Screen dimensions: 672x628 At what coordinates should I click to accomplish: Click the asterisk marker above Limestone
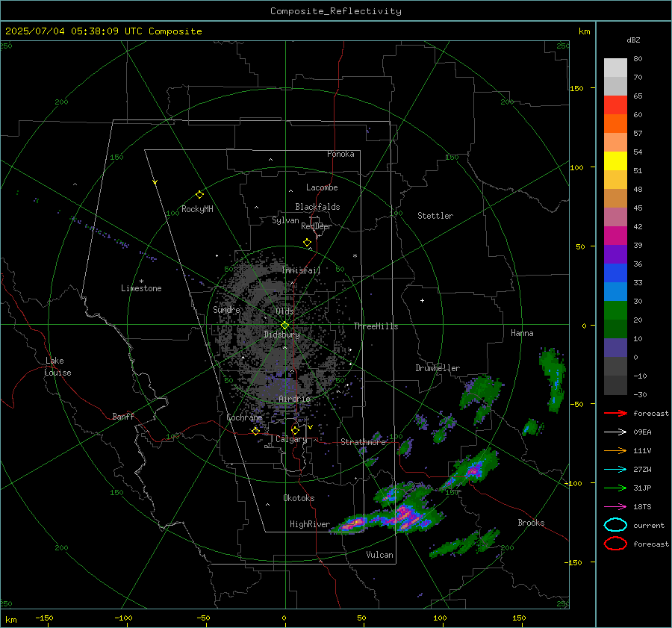141,282
